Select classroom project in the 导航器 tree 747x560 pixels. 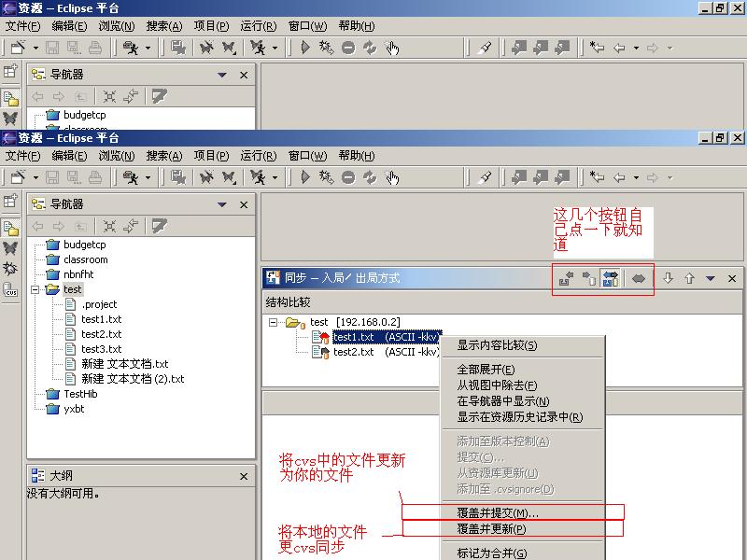point(85,259)
